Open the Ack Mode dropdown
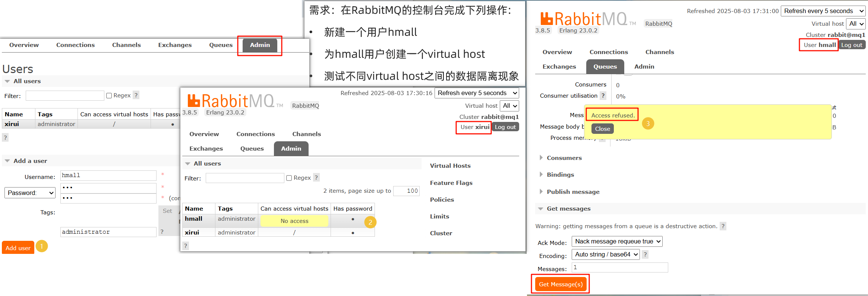Image resolution: width=868 pixels, height=296 pixels. point(617,242)
